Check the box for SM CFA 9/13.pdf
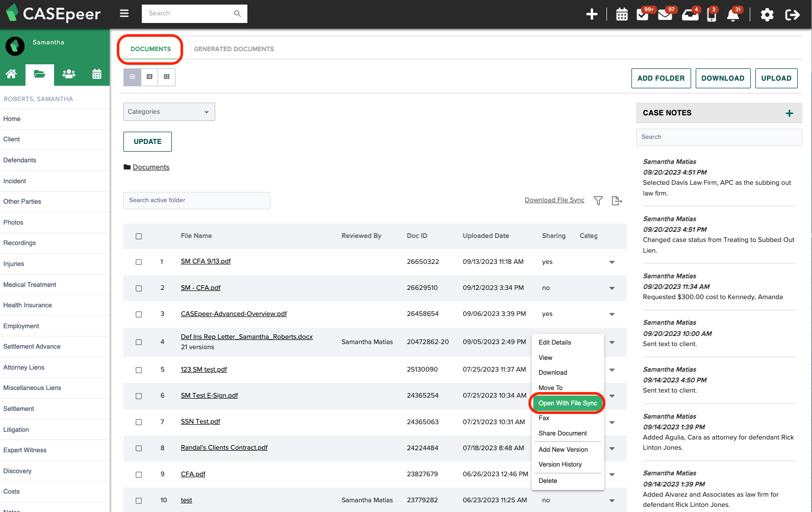This screenshot has width=812, height=512. [x=139, y=262]
